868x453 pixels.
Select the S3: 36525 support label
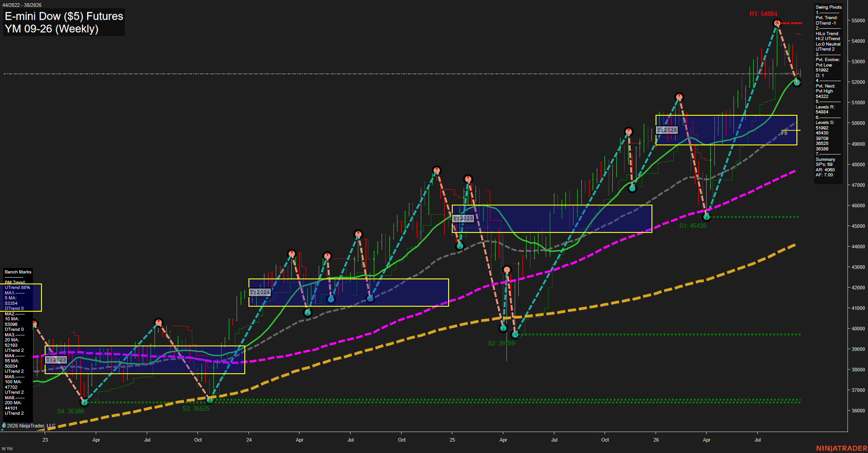coord(196,408)
